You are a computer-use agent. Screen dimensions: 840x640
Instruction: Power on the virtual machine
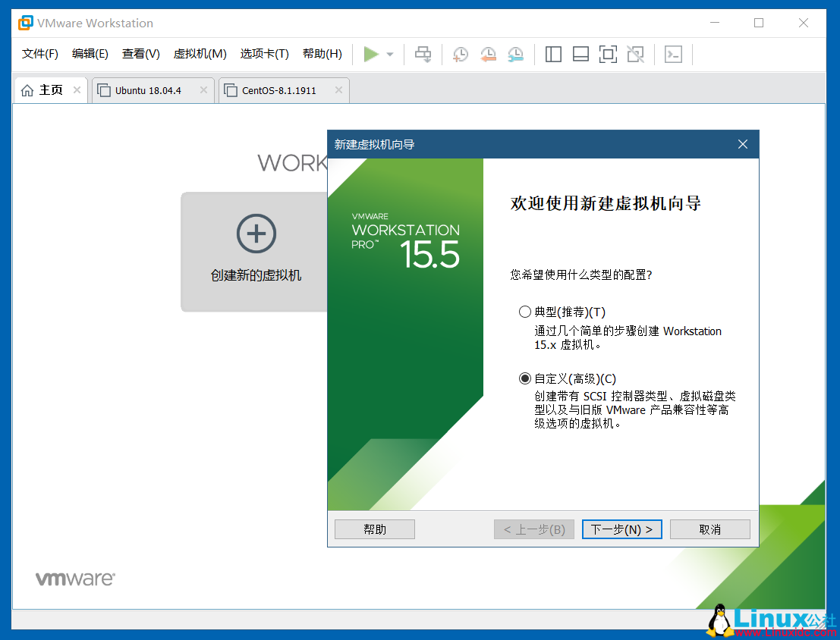tap(371, 54)
